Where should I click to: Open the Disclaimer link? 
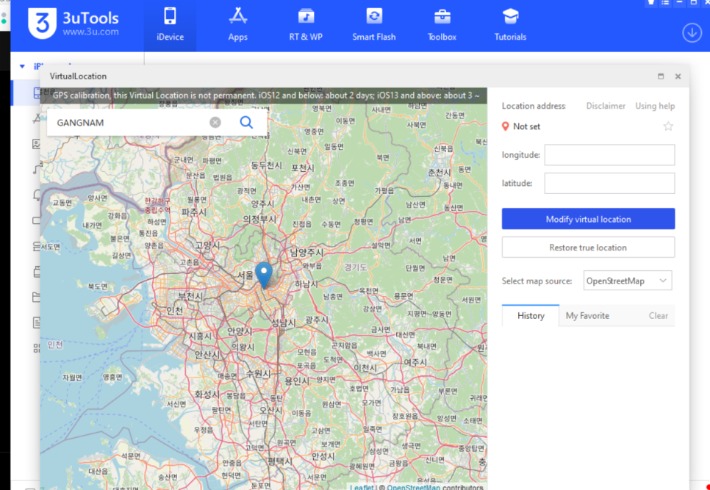605,106
